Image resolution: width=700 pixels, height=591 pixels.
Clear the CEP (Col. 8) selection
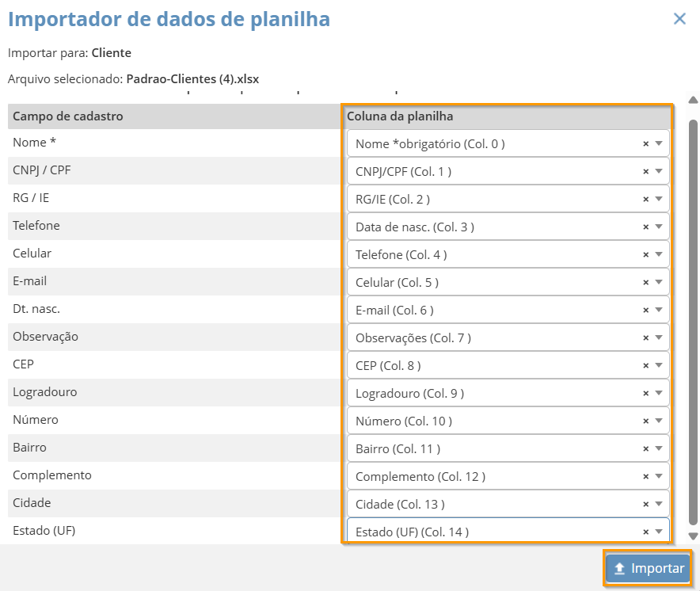[645, 366]
